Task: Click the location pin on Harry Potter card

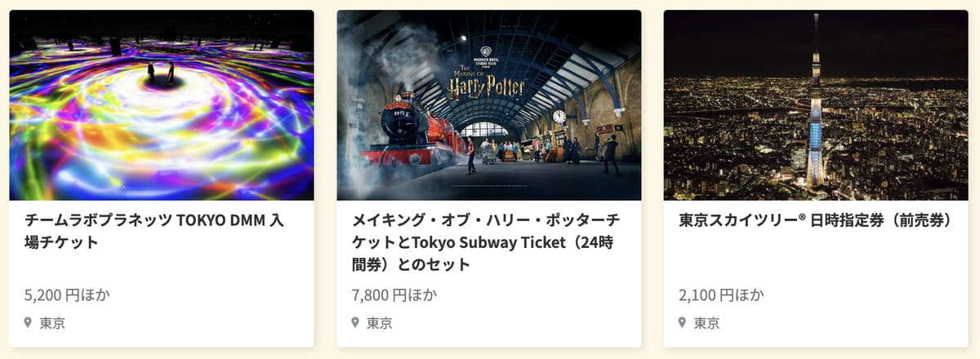Action: [x=355, y=322]
